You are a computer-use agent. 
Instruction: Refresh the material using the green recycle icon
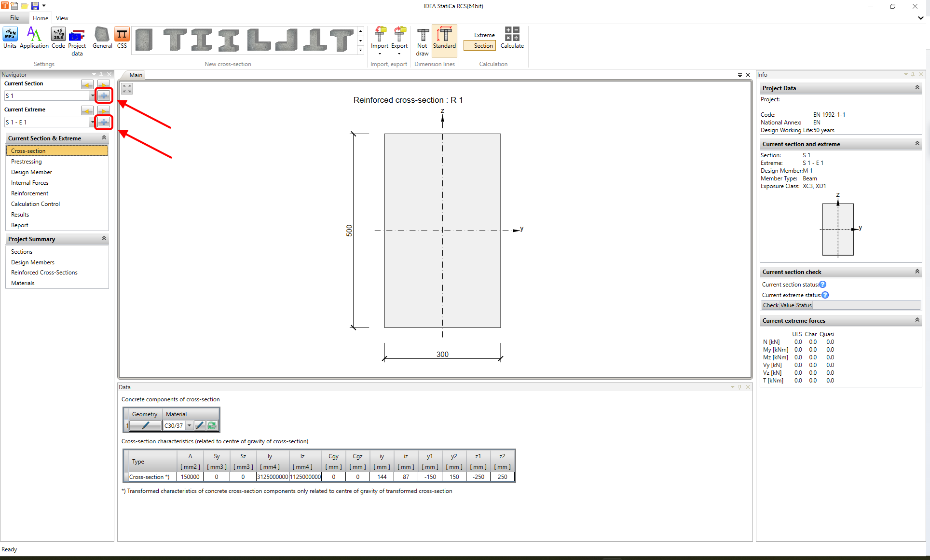click(212, 425)
